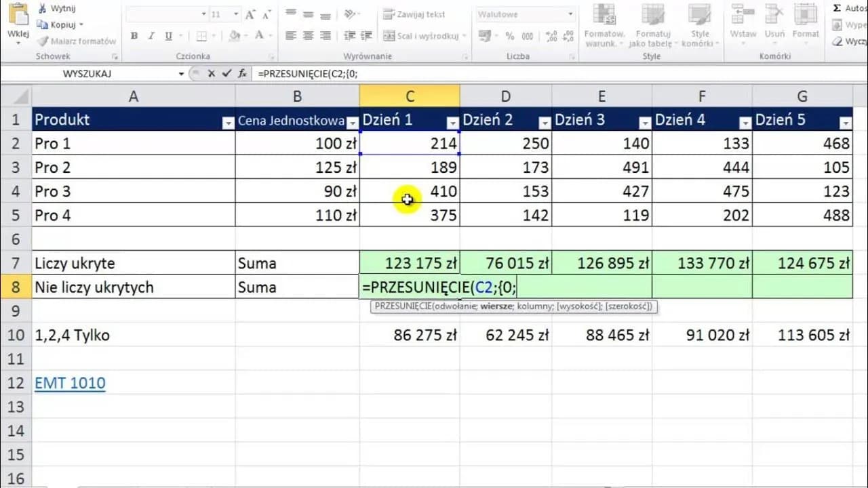Expand the Name Box dropdown arrow

coord(181,73)
